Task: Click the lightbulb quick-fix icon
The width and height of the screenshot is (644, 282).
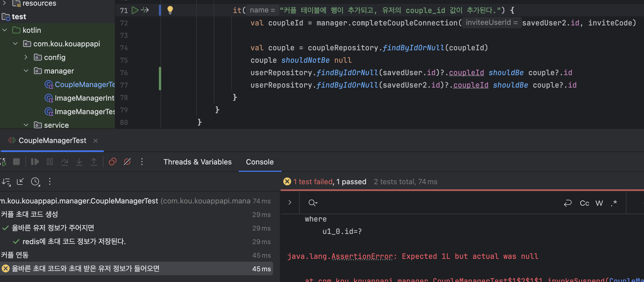Action: (170, 10)
